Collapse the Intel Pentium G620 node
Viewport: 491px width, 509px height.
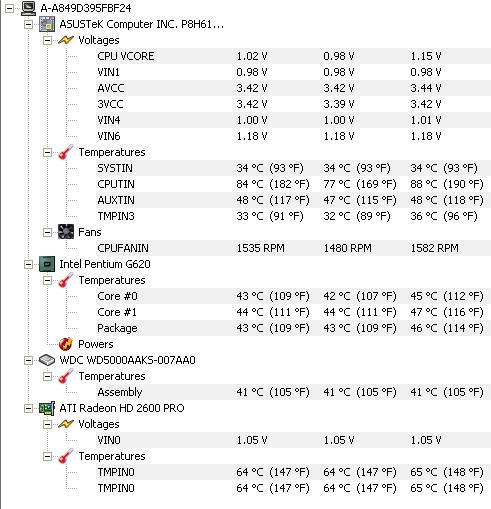click(x=29, y=264)
